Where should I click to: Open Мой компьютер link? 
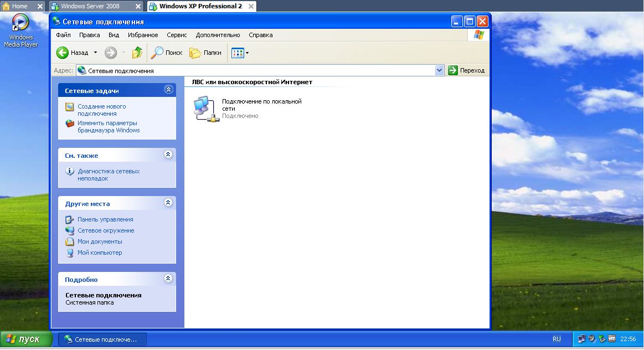pyautogui.click(x=100, y=253)
